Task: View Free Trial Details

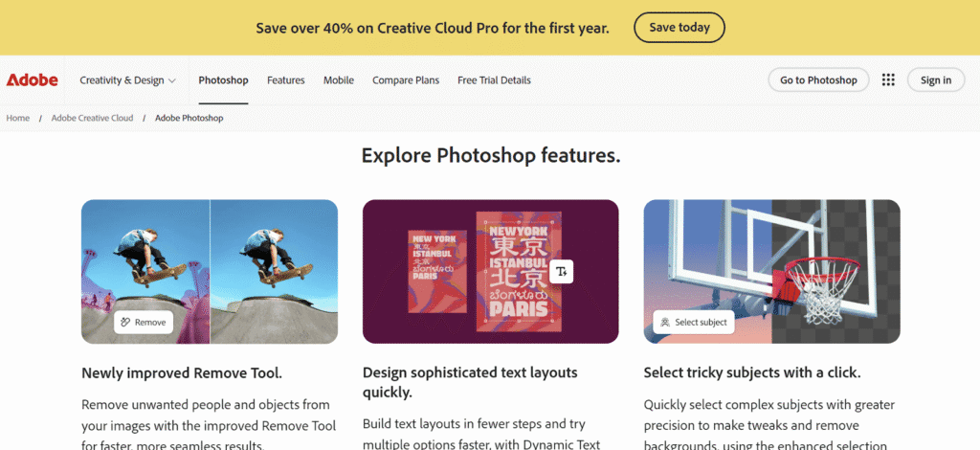Action: click(494, 80)
